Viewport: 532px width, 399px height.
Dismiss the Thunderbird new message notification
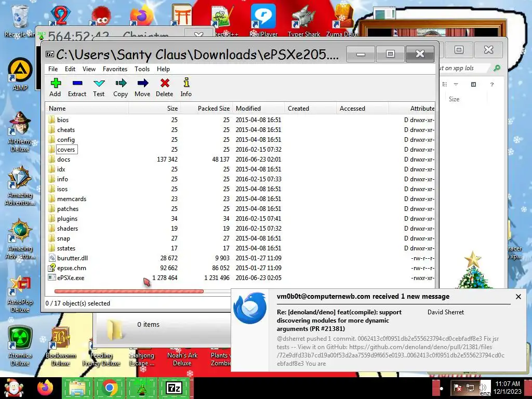pos(518,297)
